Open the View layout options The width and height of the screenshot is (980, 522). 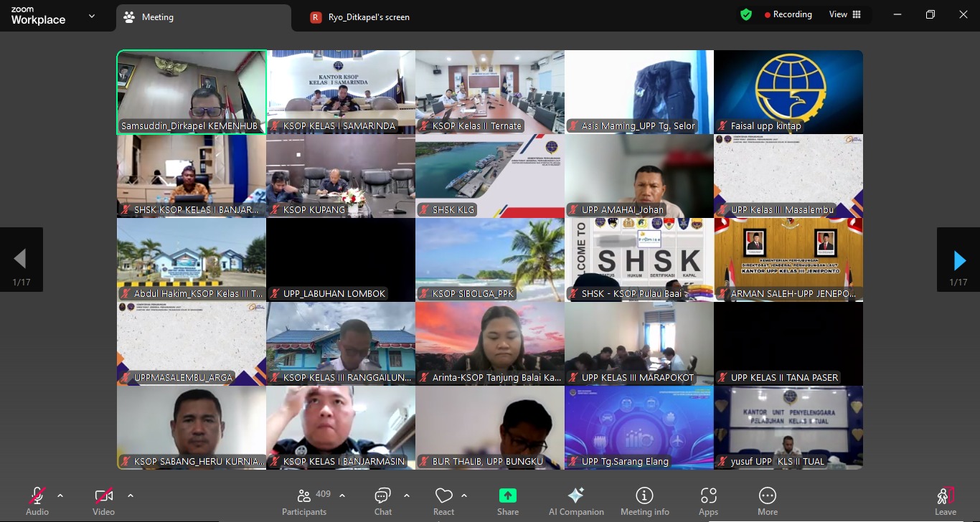845,14
